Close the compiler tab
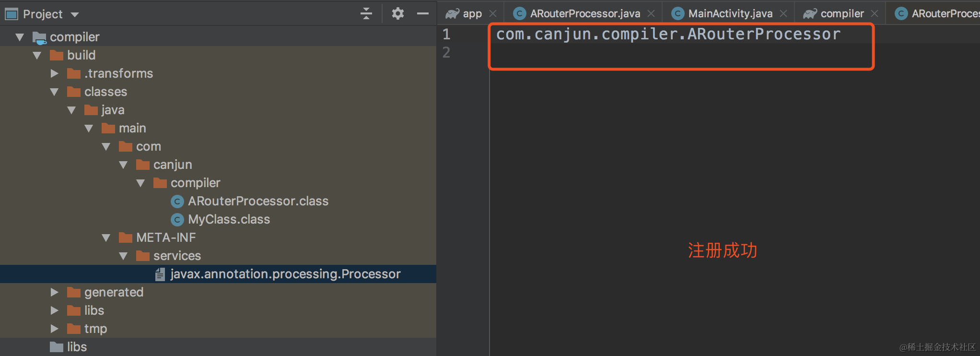This screenshot has width=980, height=356. [x=875, y=13]
